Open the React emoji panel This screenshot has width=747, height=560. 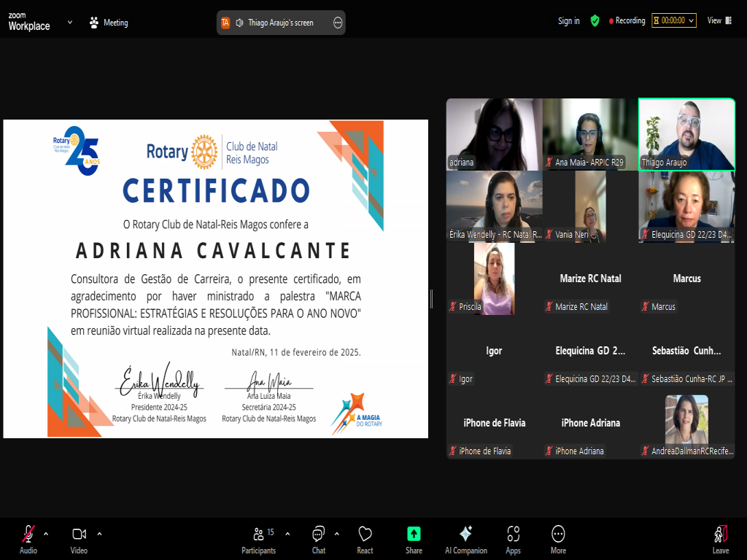pyautogui.click(x=365, y=539)
